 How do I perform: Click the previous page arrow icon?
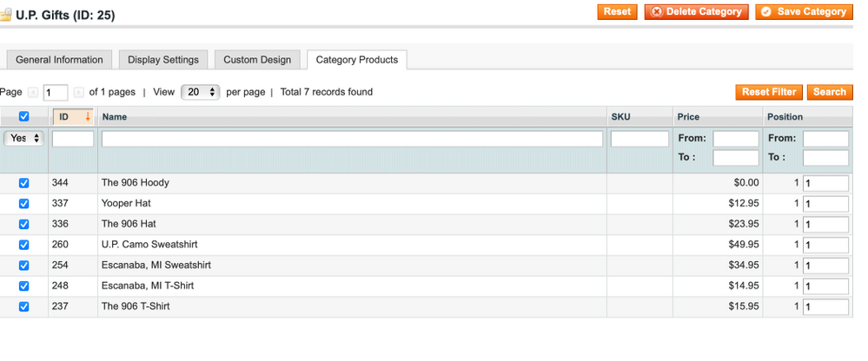click(x=33, y=92)
